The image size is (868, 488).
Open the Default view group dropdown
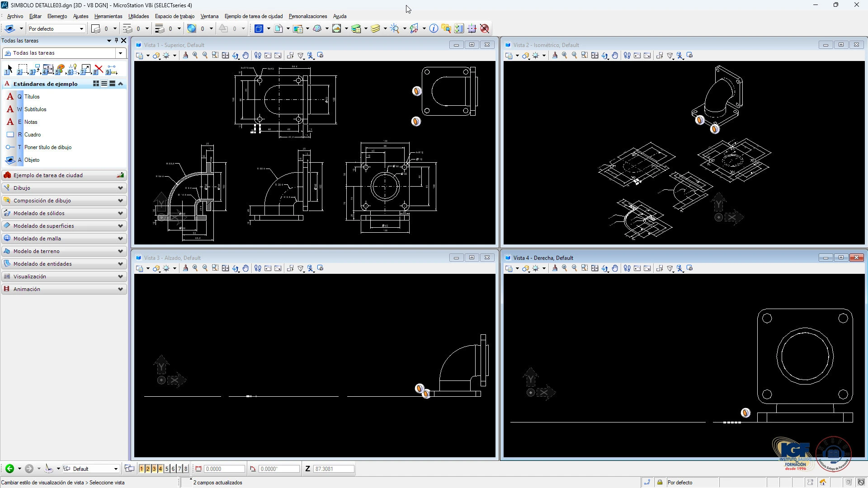(91, 469)
